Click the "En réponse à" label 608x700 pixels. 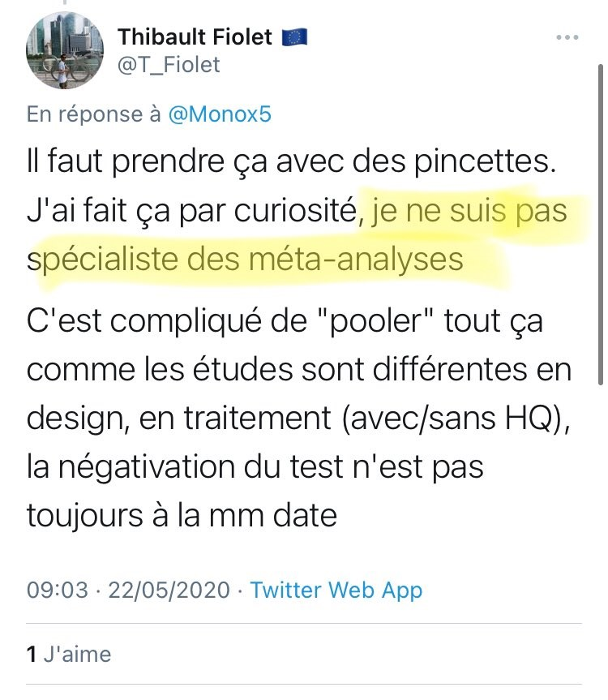point(94,114)
